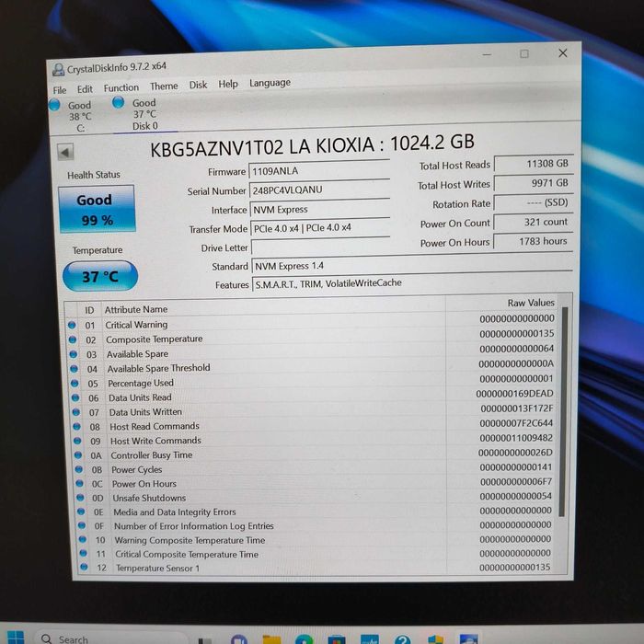Viewport: 644px width, 644px height.
Task: Click status dot for Host Write Commands
Action: pos(77,441)
